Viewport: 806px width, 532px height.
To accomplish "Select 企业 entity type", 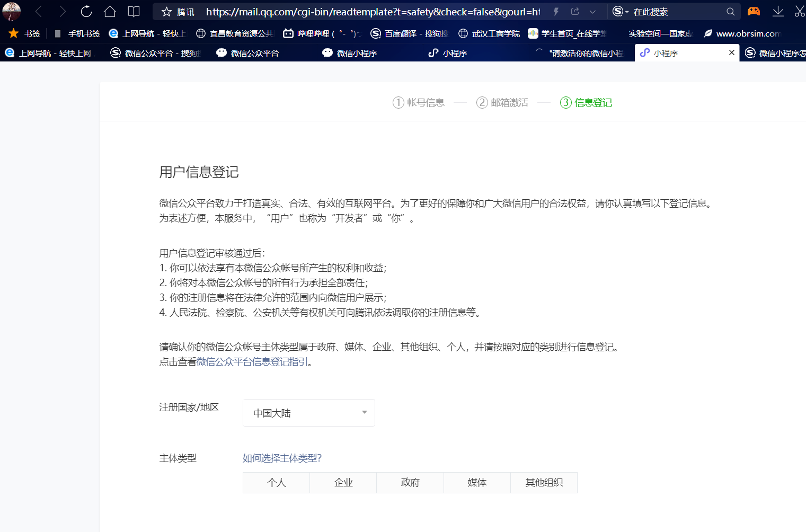I will (343, 483).
